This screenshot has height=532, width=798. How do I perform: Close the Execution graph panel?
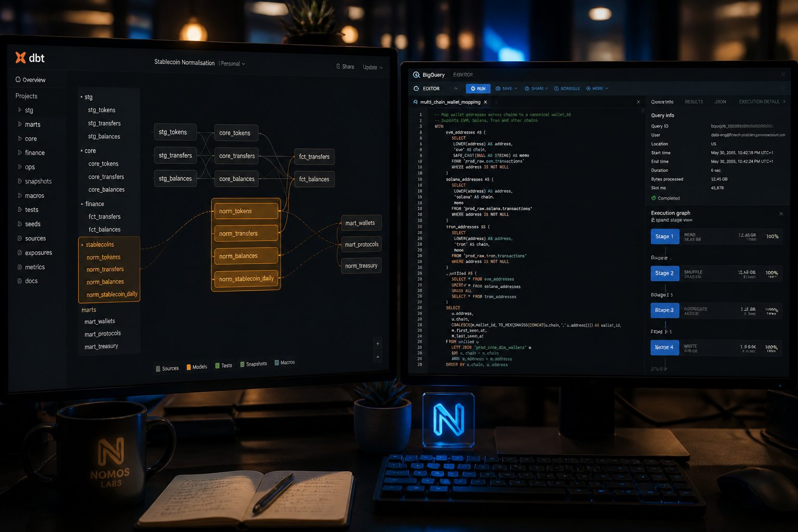[x=781, y=214]
